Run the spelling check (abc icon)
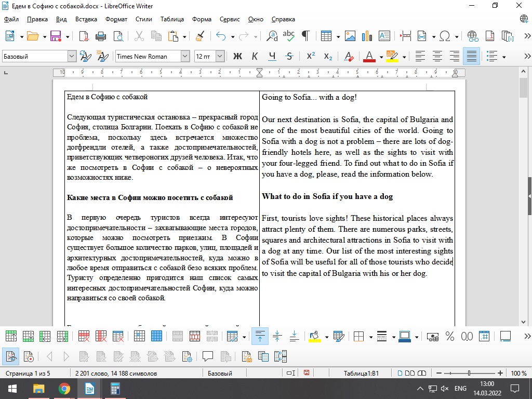Image resolution: width=532 pixels, height=399 pixels. pos(289,36)
